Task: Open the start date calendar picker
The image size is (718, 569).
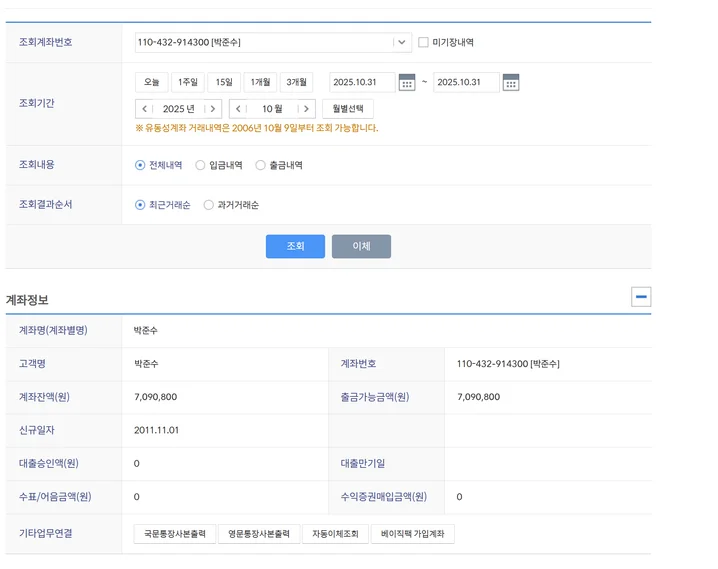Action: 407,83
